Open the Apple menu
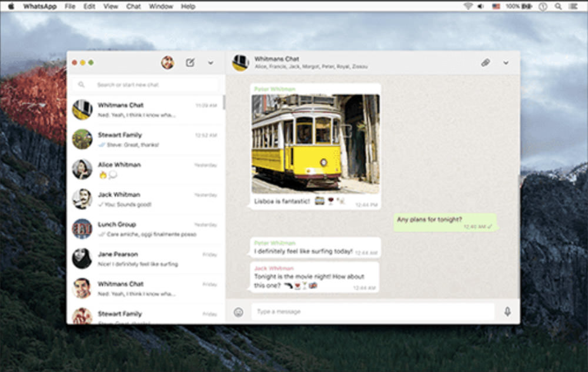Image resolution: width=588 pixels, height=372 pixels. (11, 6)
